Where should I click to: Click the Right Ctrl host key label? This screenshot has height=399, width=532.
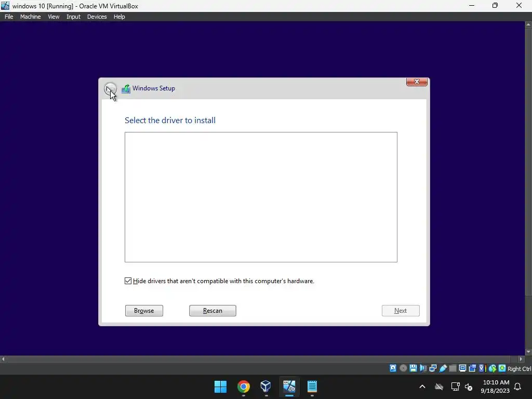(519, 368)
